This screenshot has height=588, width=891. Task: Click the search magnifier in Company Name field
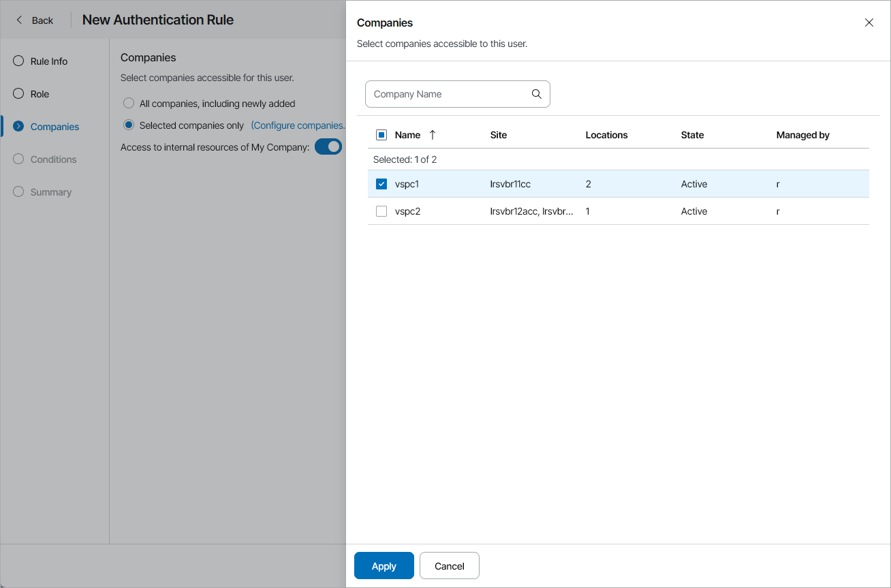point(536,94)
